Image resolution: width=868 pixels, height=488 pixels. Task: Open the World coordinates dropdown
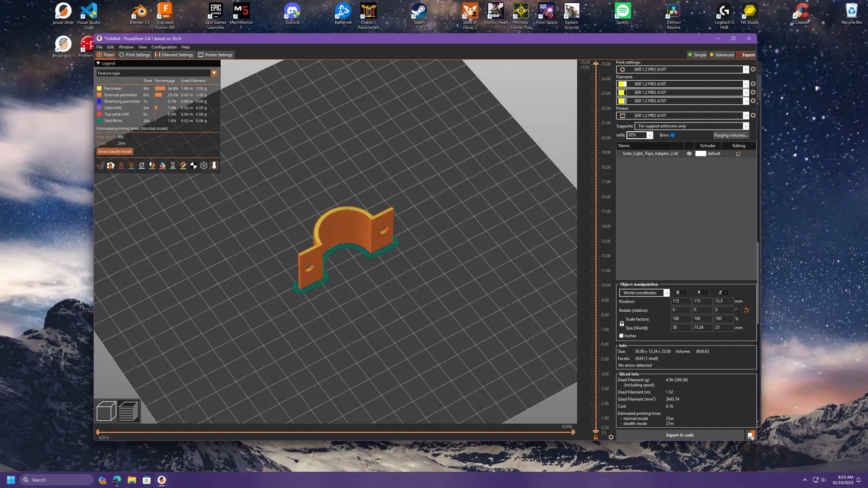[x=644, y=293]
